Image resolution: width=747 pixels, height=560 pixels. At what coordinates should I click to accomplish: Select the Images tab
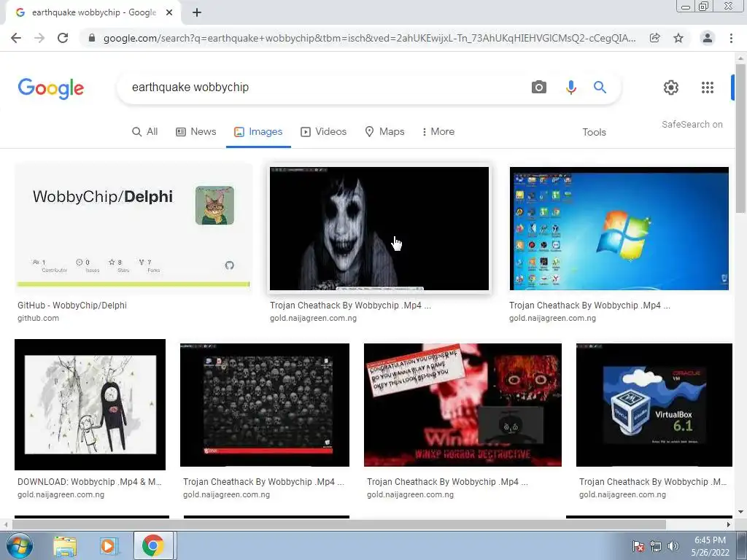coord(258,132)
